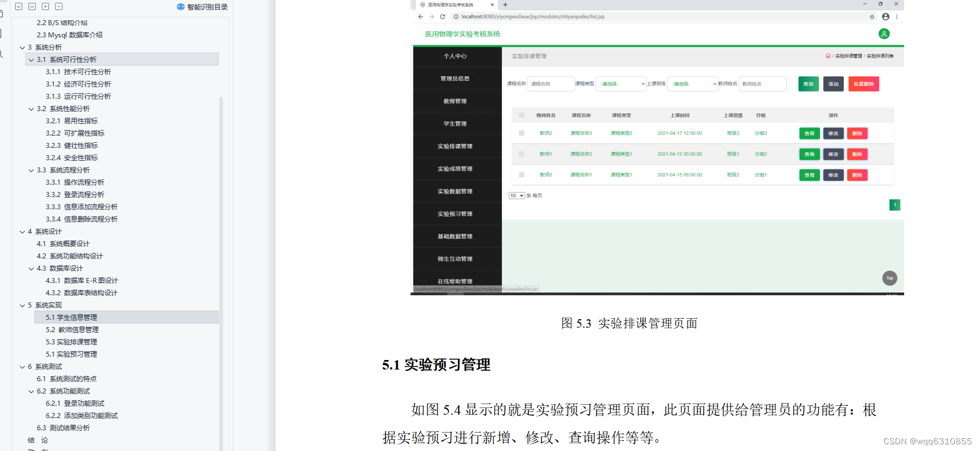This screenshot has height=451, width=980.
Task: Open the 课程类型 请选择 dropdown
Action: (621, 84)
